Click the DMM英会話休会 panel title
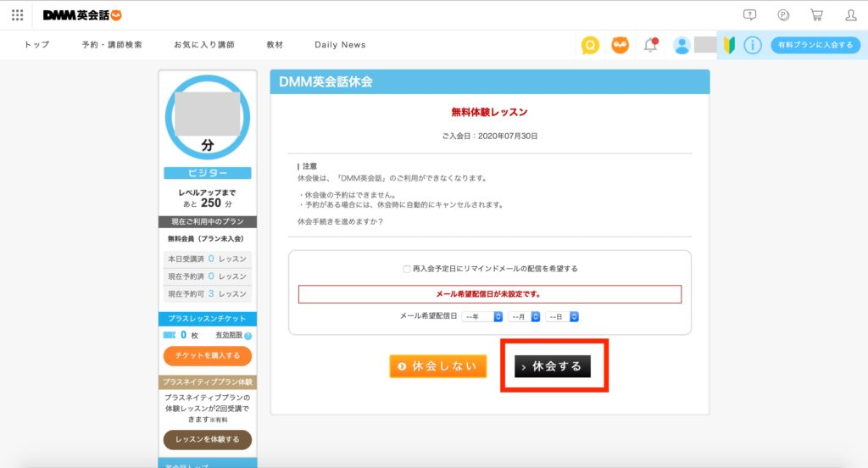Viewport: 868px width, 468px height. (325, 82)
